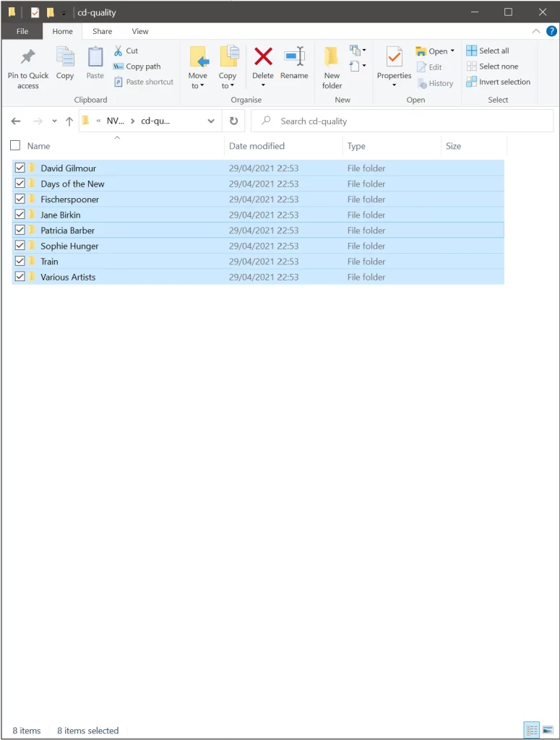The image size is (560, 740).
Task: Switch to Details view in status bar
Action: (532, 730)
